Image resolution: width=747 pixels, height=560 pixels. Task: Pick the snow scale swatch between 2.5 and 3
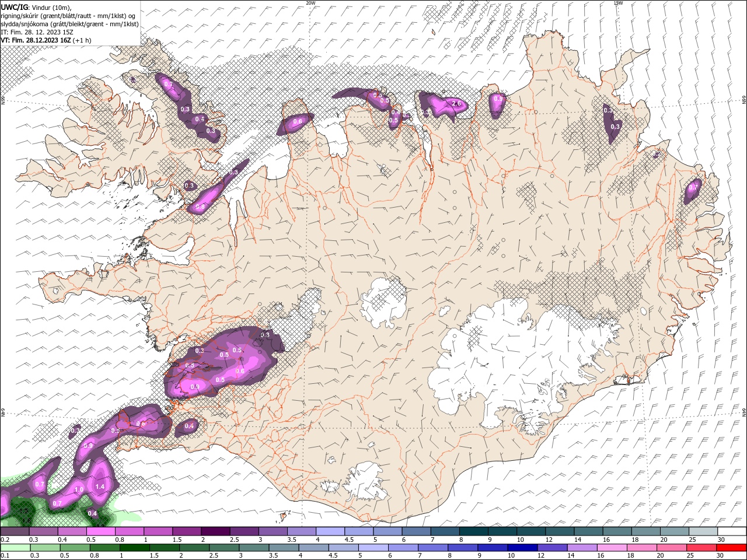click(x=244, y=531)
